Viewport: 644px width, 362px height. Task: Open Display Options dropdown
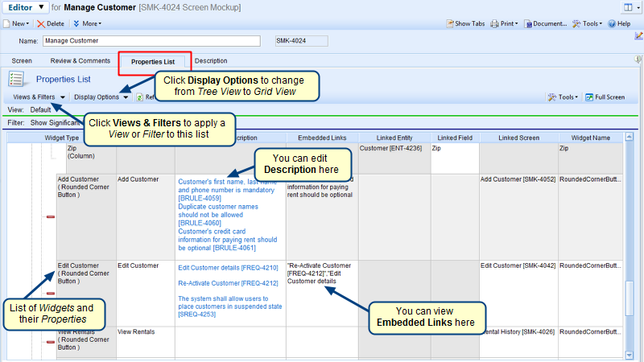[101, 97]
